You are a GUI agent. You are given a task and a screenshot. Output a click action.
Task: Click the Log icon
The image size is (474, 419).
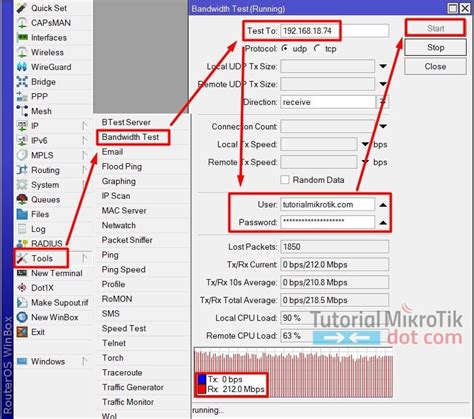tap(22, 229)
